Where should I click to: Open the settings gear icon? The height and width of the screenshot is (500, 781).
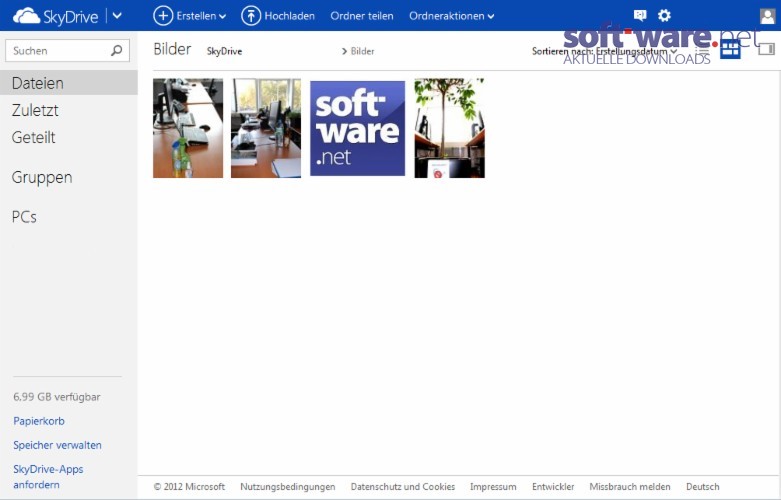(664, 15)
